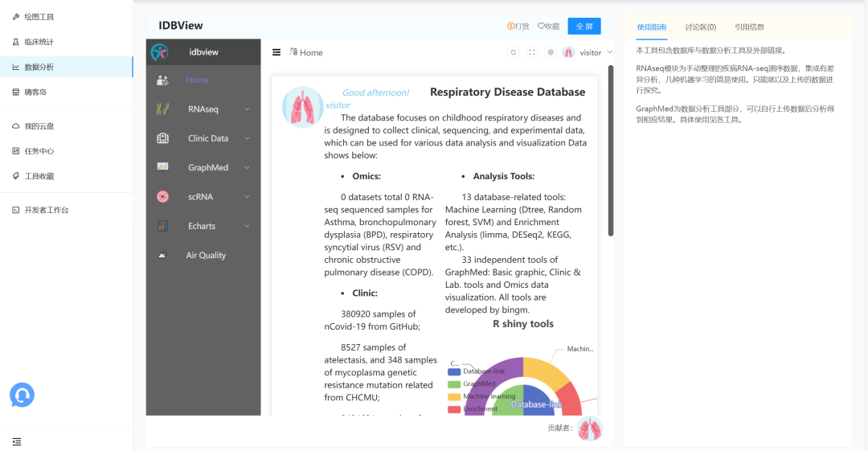Click the fullscreen expand icon beside refresh

click(x=531, y=52)
